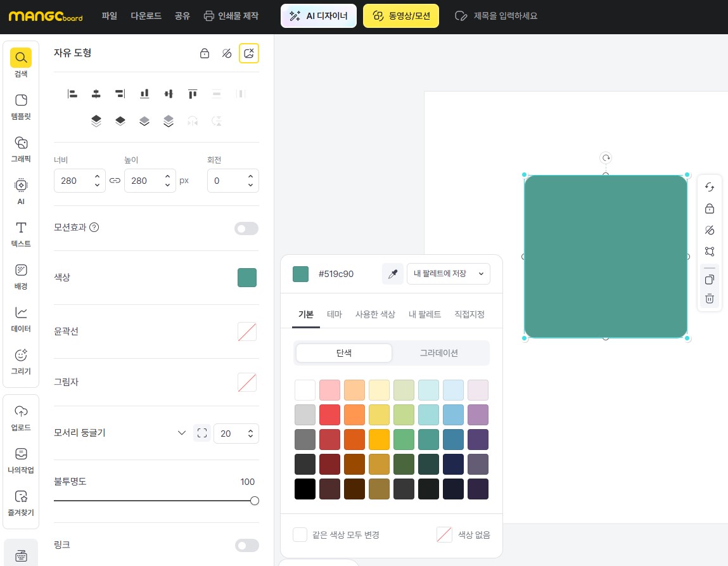Open the 텍스트 text tool
Viewport: 728px width, 566px height.
(x=21, y=233)
